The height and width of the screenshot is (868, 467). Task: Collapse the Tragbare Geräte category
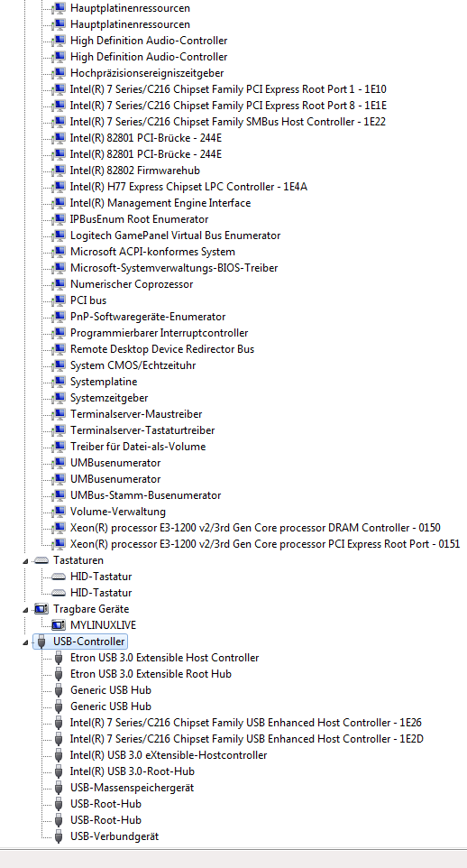25,610
